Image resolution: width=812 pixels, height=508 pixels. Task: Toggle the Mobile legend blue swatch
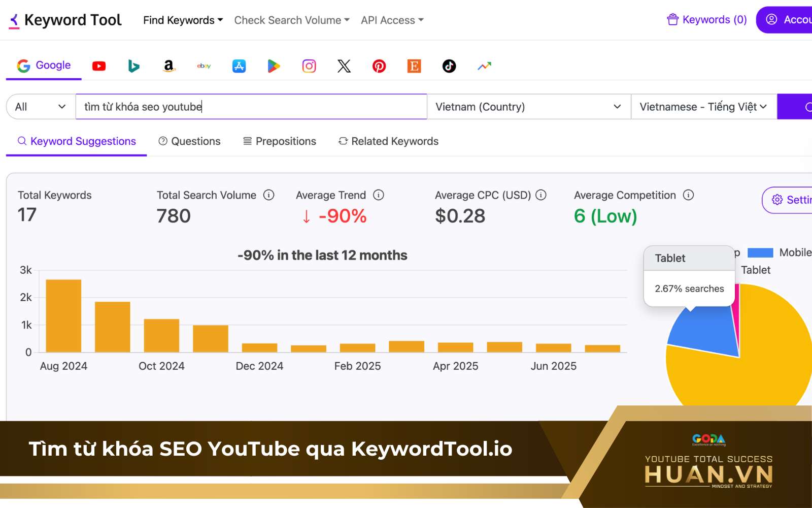(760, 252)
